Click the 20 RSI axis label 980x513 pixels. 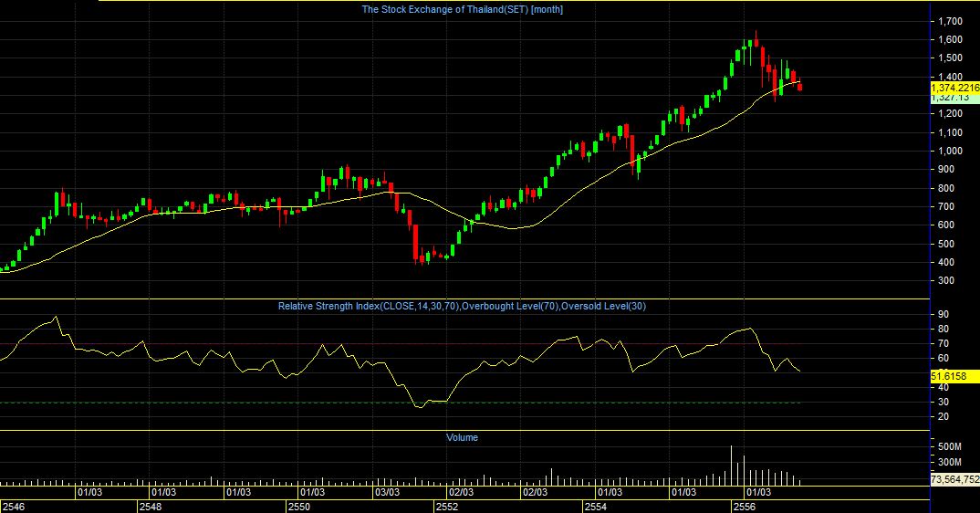(x=944, y=416)
